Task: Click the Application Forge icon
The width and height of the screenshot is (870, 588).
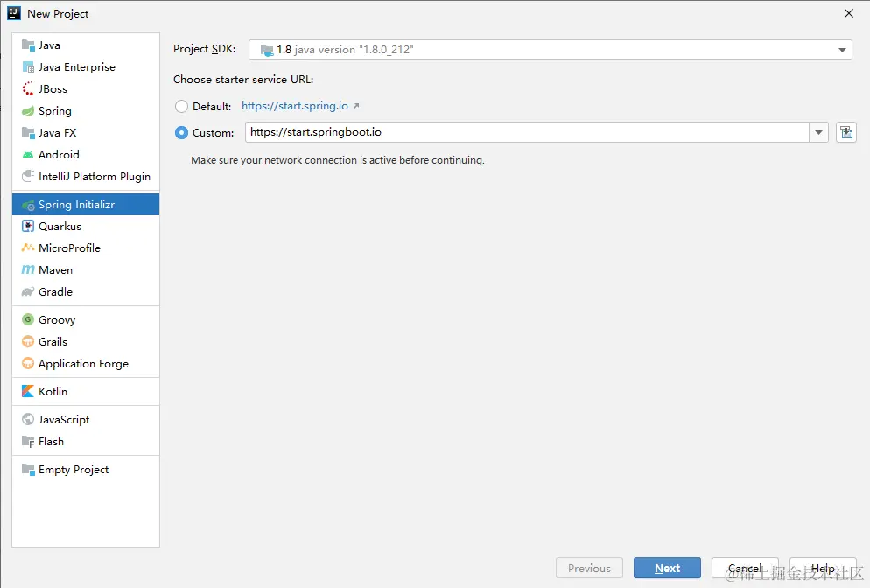Action: (x=28, y=363)
